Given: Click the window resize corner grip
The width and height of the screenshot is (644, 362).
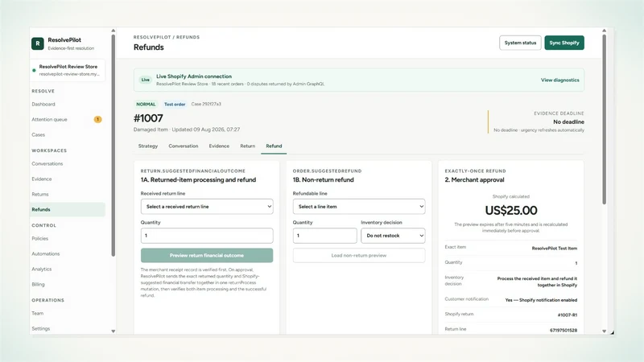Looking at the screenshot, I should pyautogui.click(x=612, y=332).
